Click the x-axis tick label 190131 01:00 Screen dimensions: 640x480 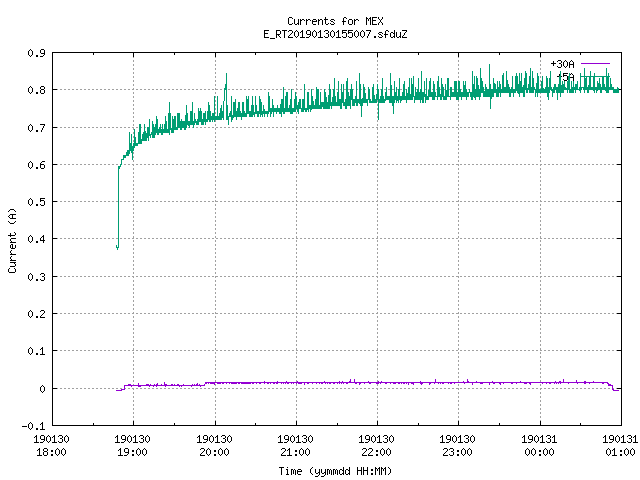click(620, 446)
